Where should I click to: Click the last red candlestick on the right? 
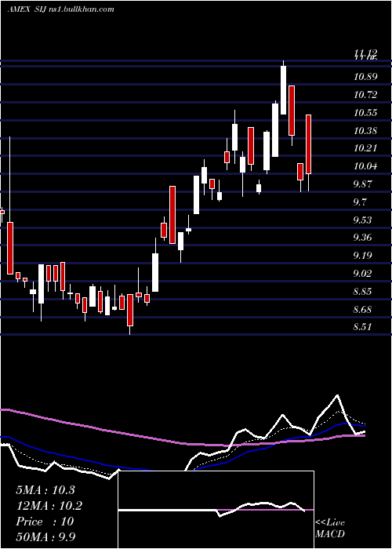click(x=308, y=144)
